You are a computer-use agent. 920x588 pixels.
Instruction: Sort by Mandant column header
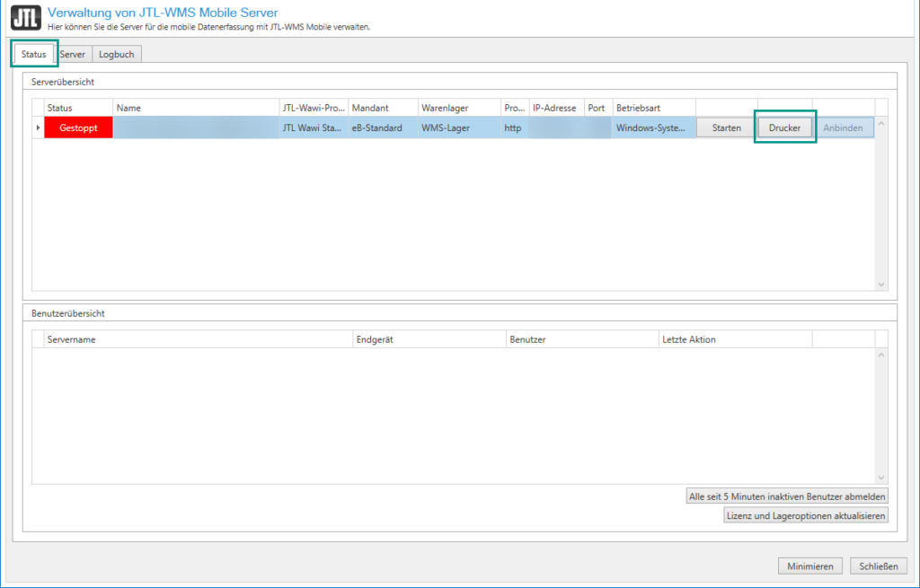(x=370, y=108)
